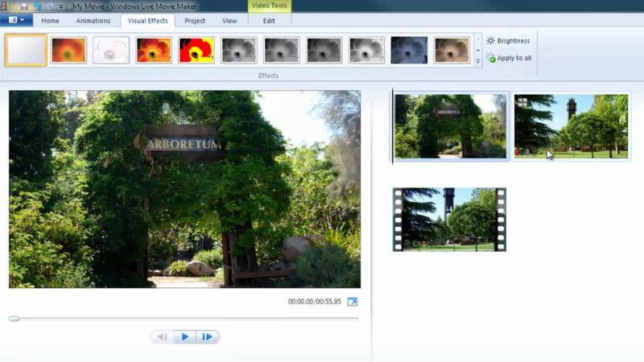This screenshot has width=644, height=362.
Task: Open the Brightness adjustment
Action: point(508,41)
